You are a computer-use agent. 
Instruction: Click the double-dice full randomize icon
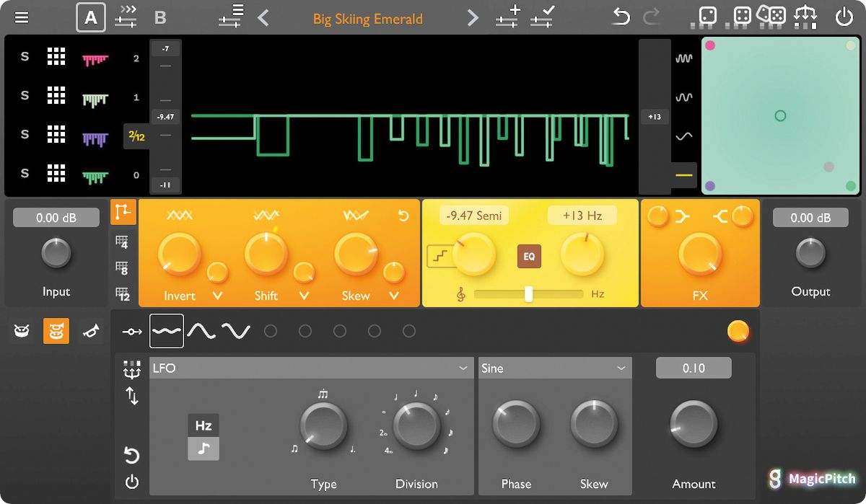(x=774, y=14)
